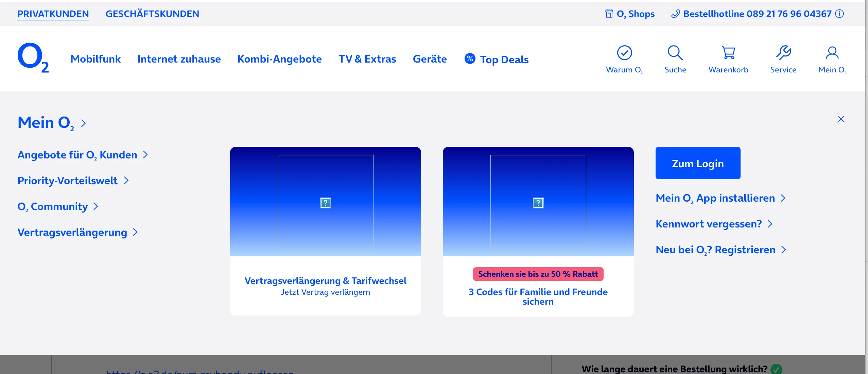The height and width of the screenshot is (374, 868).
Task: Click the hotline info icon
Action: [840, 14]
